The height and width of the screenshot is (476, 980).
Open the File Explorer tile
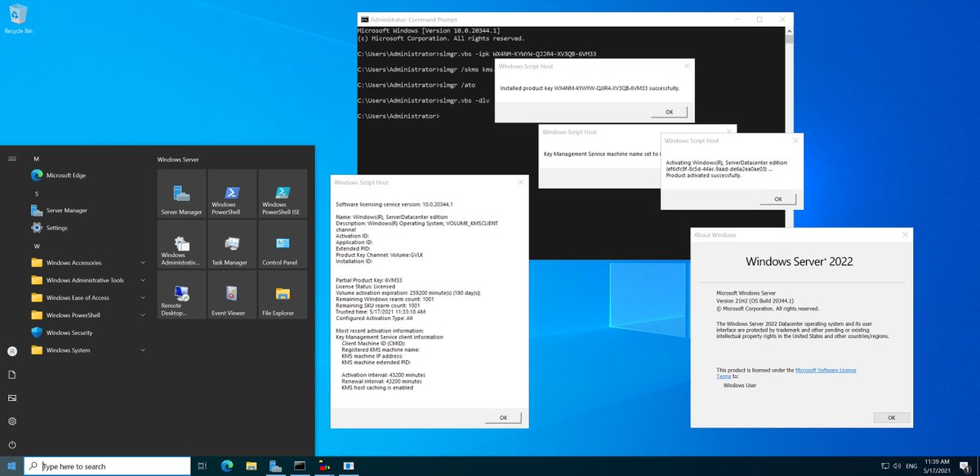coord(283,296)
